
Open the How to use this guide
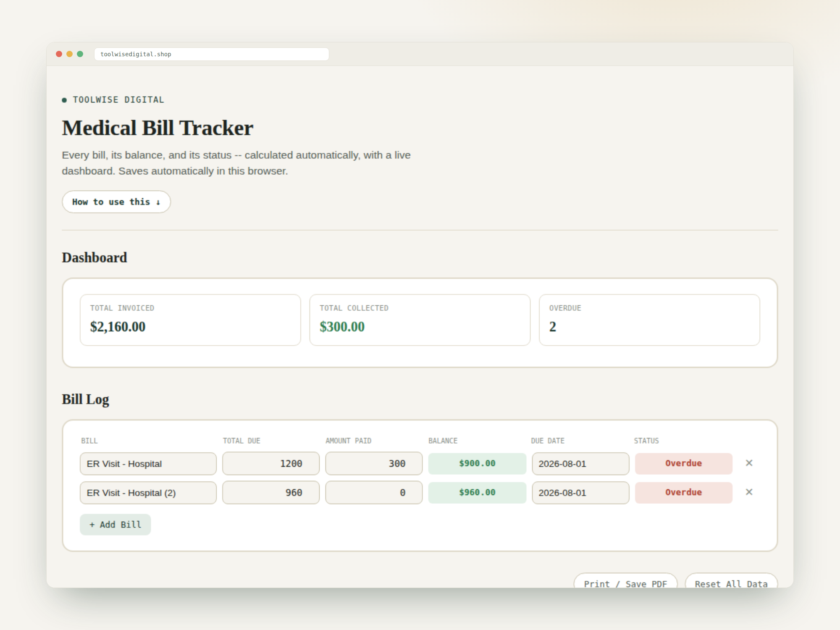pos(116,202)
